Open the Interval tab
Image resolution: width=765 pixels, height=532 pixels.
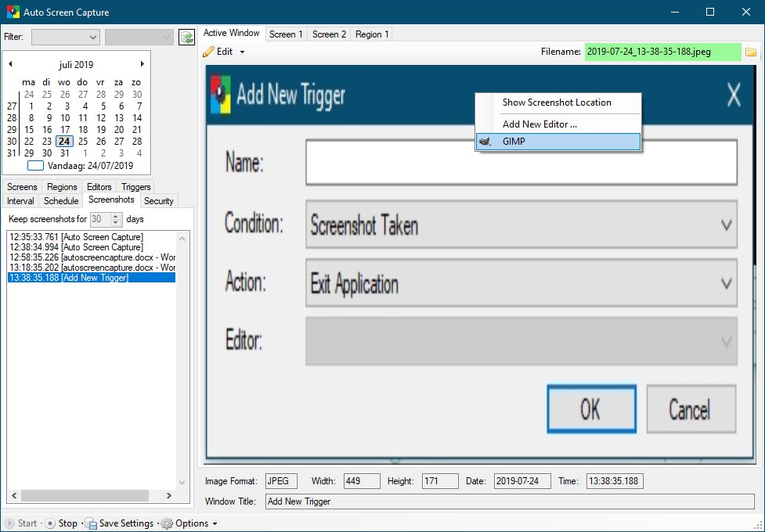(x=20, y=201)
